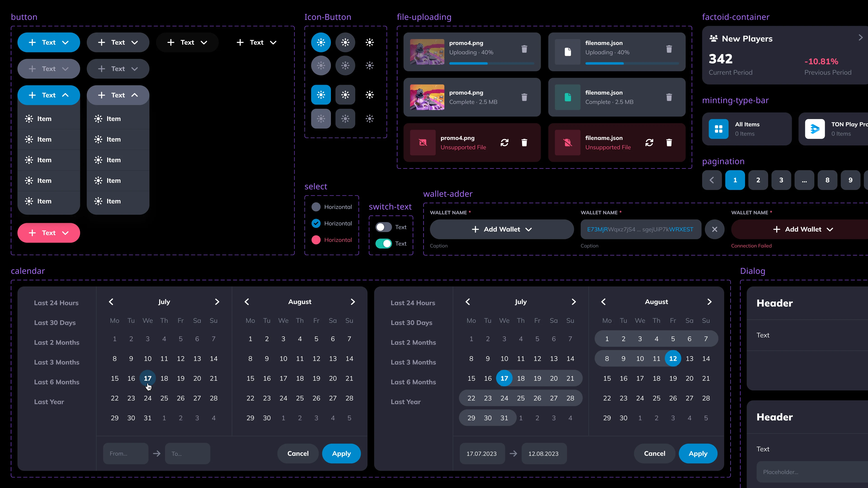Click the blue square sun icon button
Image resolution: width=868 pixels, height=488 pixels.
coord(321,95)
